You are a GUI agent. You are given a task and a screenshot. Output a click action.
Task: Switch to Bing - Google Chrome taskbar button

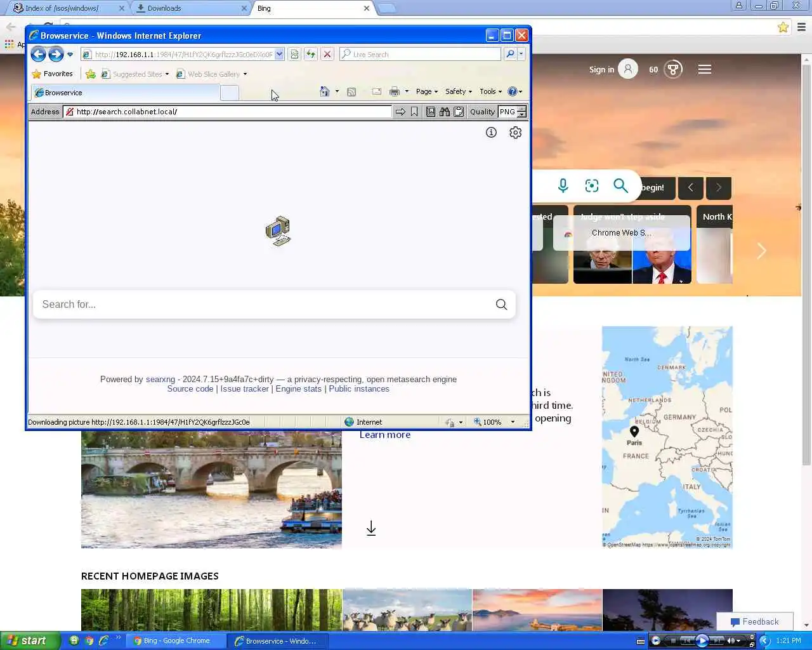tap(176, 641)
